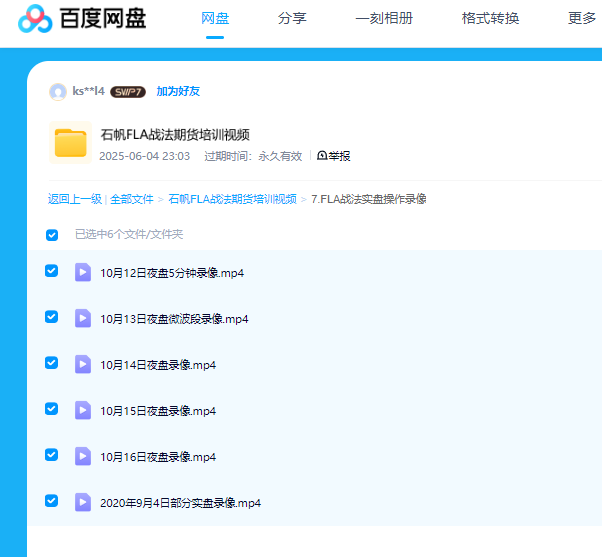The image size is (602, 557).
Task: Deselect the 10月16日夜盘录像.mp4 checkbox
Action: click(52, 455)
